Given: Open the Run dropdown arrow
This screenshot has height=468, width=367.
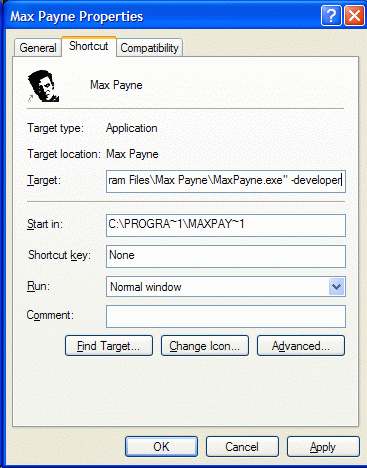Looking at the screenshot, I should click(336, 287).
